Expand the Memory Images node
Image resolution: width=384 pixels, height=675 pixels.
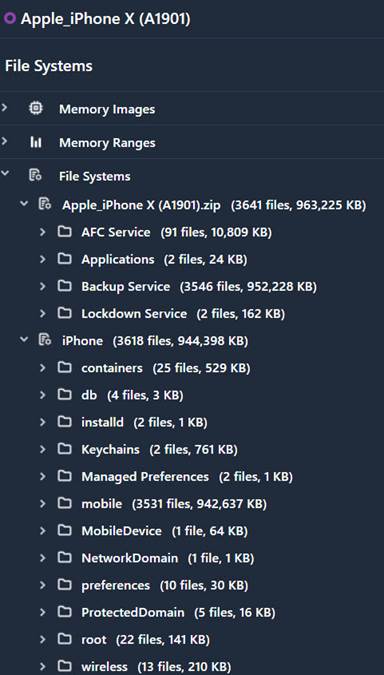coord(5,106)
